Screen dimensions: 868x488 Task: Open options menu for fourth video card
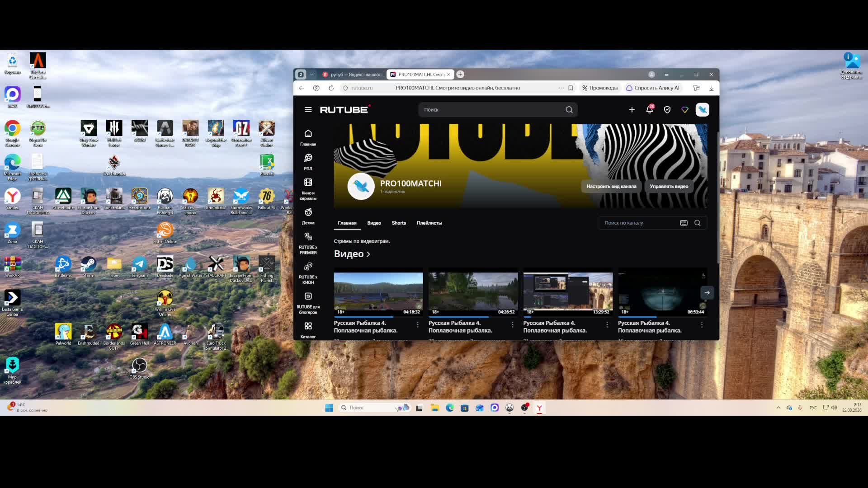pos(702,324)
